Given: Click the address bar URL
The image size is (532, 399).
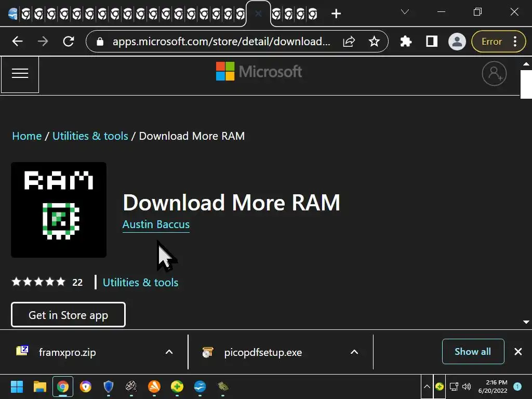Looking at the screenshot, I should pyautogui.click(x=221, y=42).
